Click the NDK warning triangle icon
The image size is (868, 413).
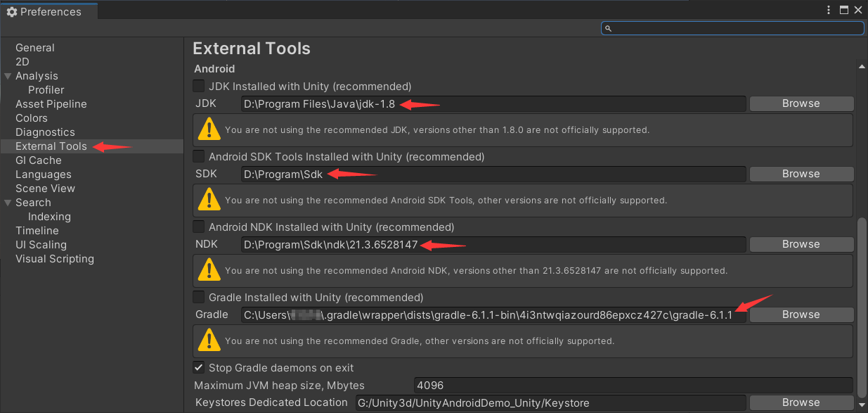click(209, 270)
